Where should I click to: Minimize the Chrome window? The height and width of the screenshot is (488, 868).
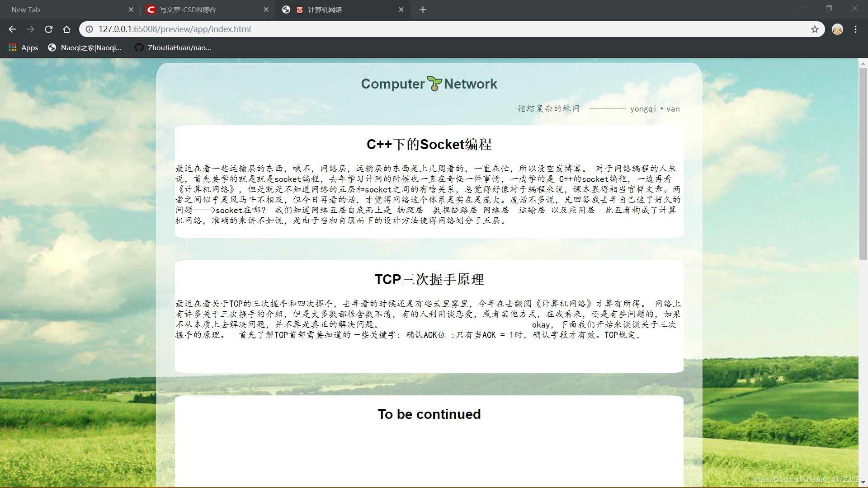pos(803,9)
